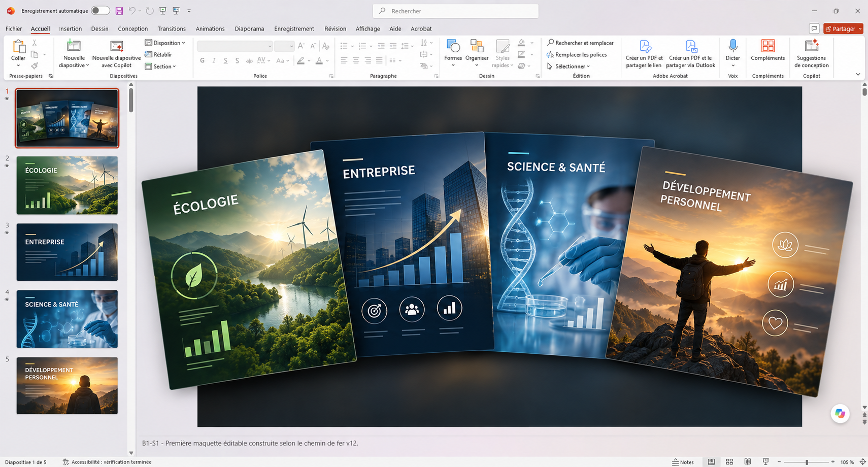The width and height of the screenshot is (868, 467).
Task: Open the Styles rapides dropdown
Action: pos(503,53)
